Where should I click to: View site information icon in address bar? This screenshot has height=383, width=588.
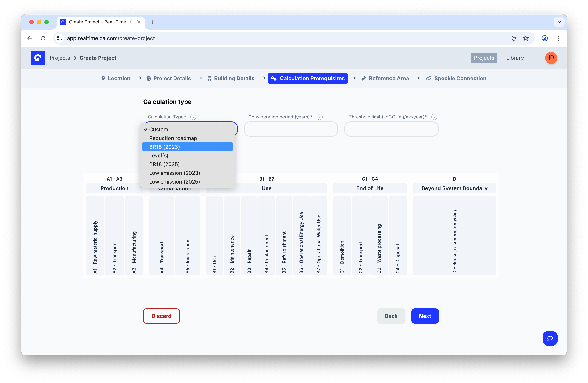59,38
